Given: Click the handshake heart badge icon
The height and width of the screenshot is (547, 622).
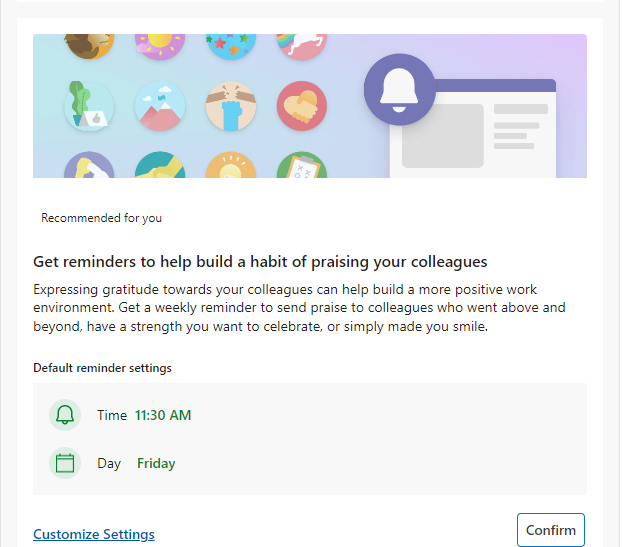Looking at the screenshot, I should click(302, 106).
